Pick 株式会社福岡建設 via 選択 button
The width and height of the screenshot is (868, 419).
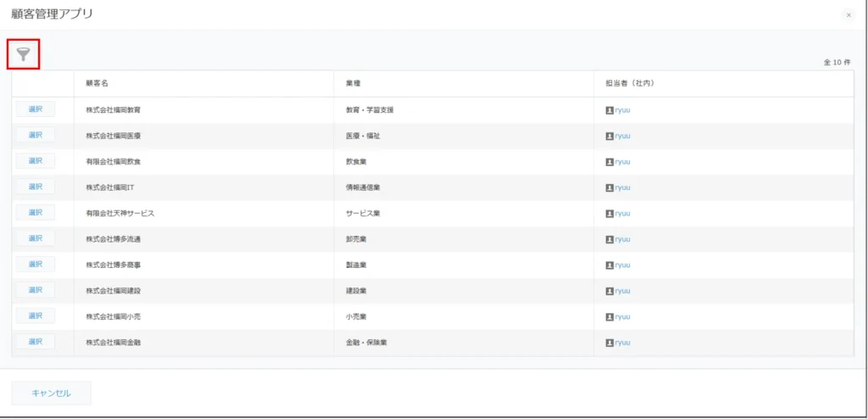click(35, 290)
